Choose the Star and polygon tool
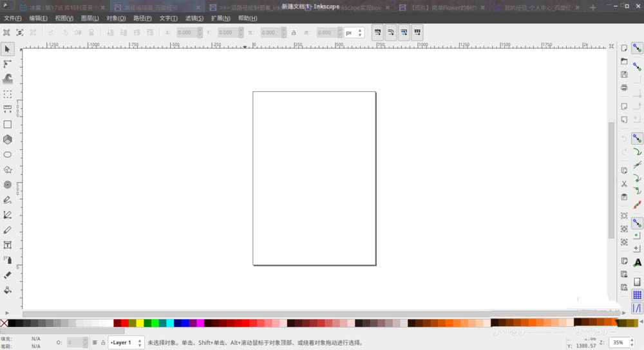644x350 pixels. tap(8, 170)
